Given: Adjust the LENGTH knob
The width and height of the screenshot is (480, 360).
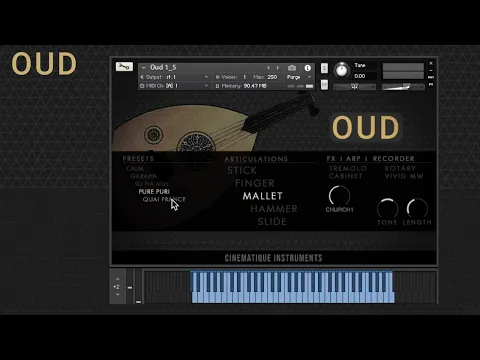Looking at the screenshot, I should point(417,208).
